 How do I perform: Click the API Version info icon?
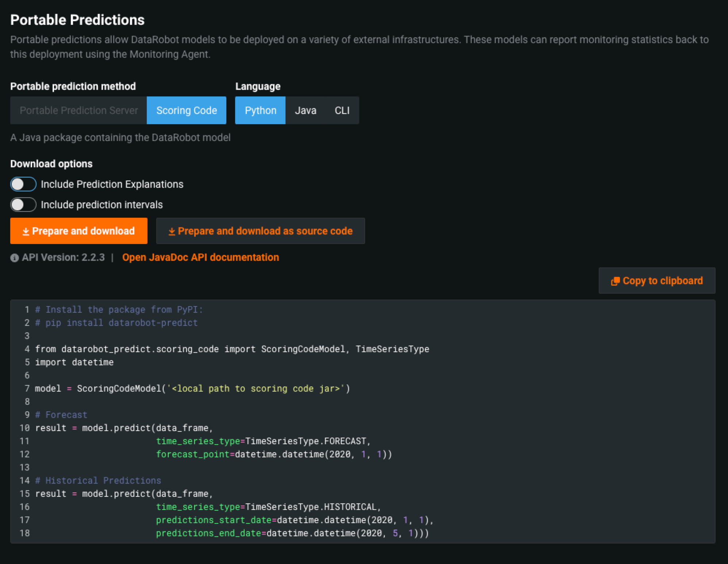(x=15, y=258)
